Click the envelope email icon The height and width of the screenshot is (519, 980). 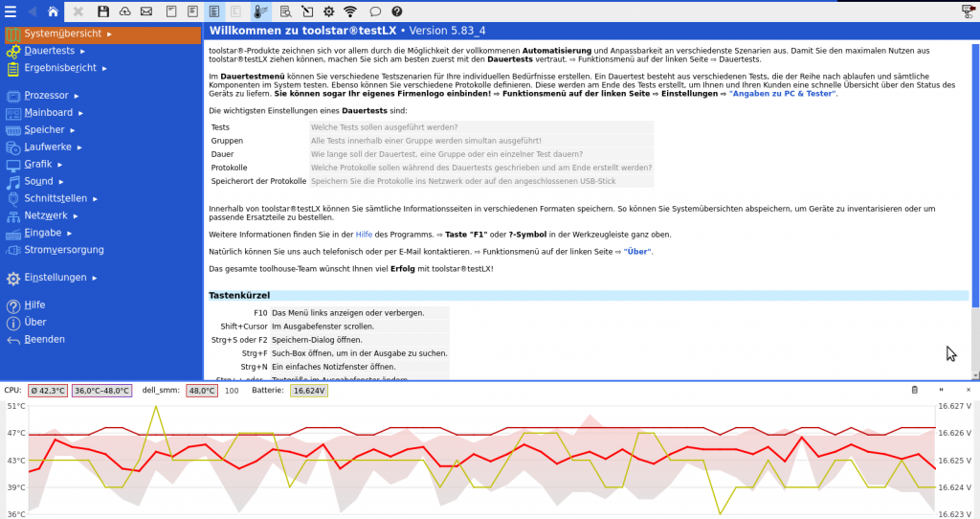pyautogui.click(x=146, y=11)
